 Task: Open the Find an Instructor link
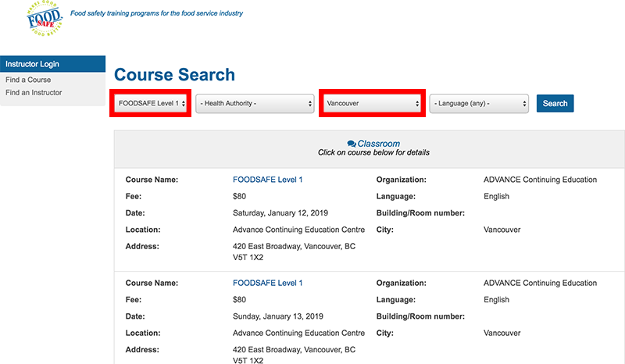[x=34, y=92]
